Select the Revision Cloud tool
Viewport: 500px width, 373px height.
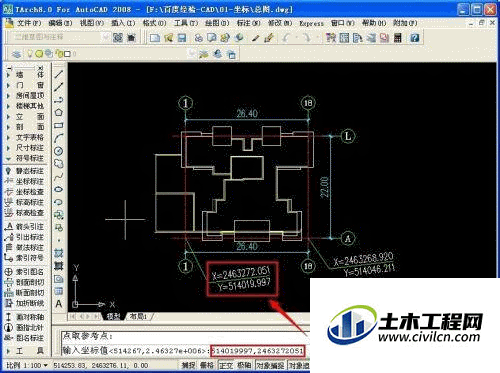[59, 164]
